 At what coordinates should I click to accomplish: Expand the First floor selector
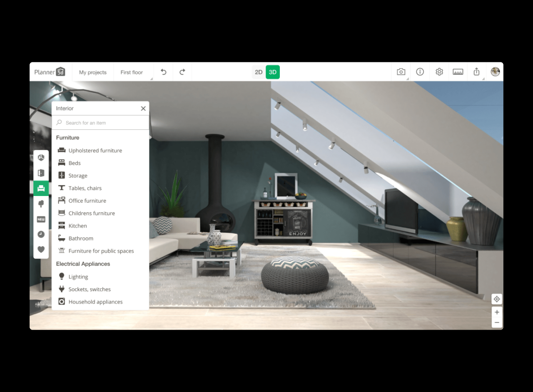click(132, 72)
